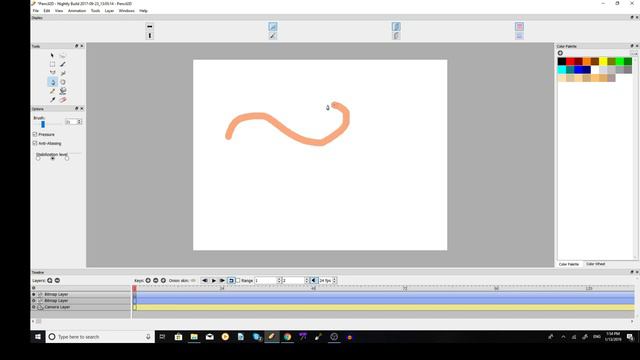The height and width of the screenshot is (360, 640).
Task: Open Chrome from the taskbar
Action: coord(287,337)
